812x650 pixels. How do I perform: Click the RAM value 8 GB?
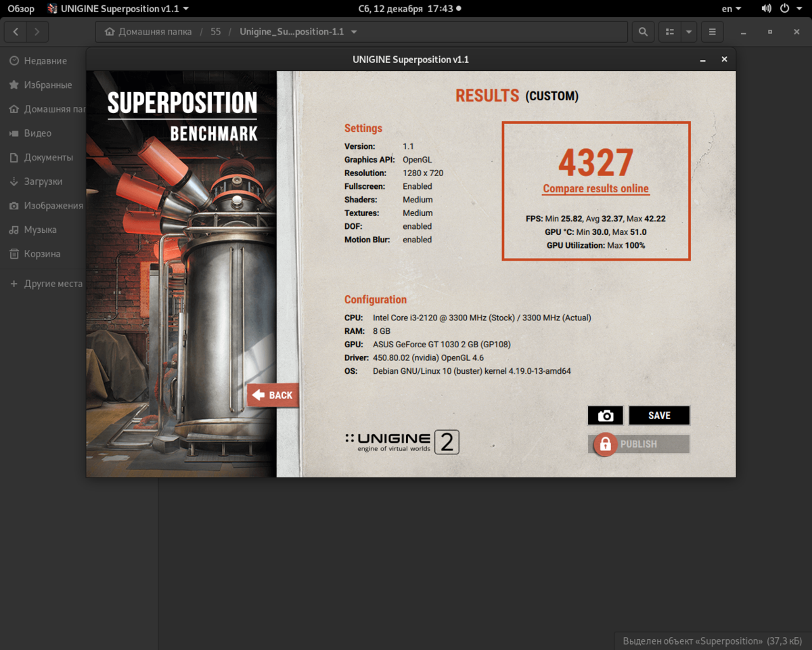(x=382, y=331)
